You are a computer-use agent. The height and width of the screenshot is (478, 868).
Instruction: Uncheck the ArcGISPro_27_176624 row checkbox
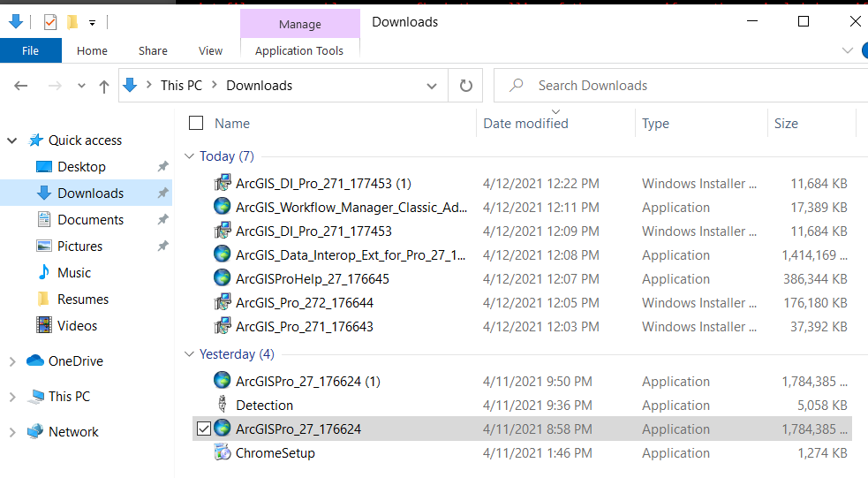point(204,429)
